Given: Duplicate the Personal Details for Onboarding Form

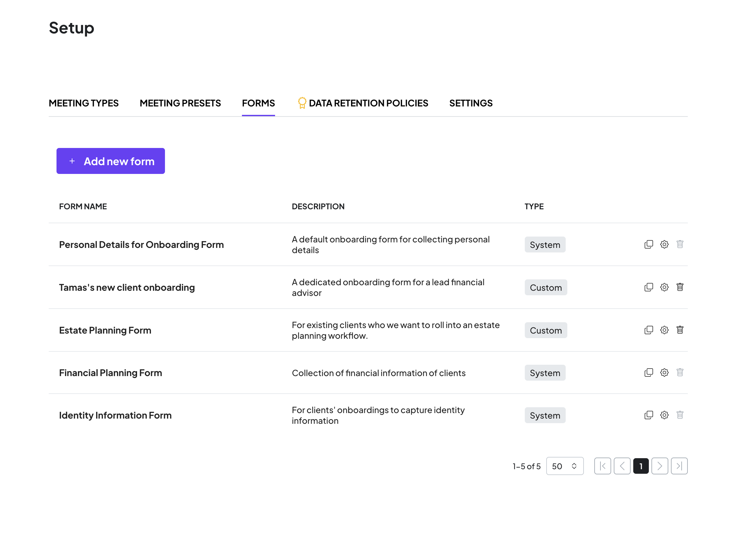Looking at the screenshot, I should click(x=649, y=244).
